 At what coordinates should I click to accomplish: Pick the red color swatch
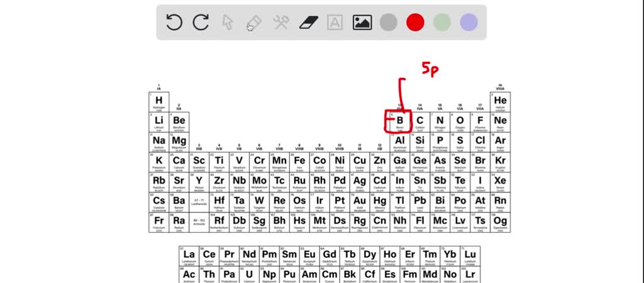pos(415,23)
